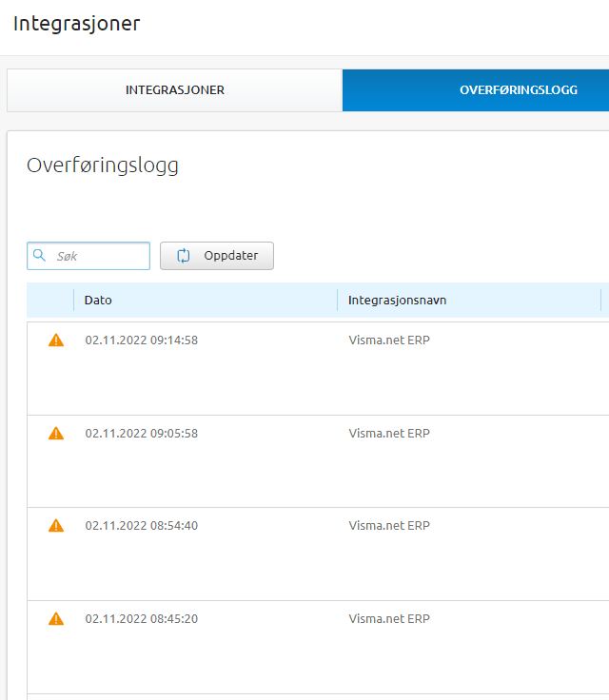This screenshot has height=700, width=609.
Task: Select the date 02.11.2022 09:05:58
Action: (141, 434)
